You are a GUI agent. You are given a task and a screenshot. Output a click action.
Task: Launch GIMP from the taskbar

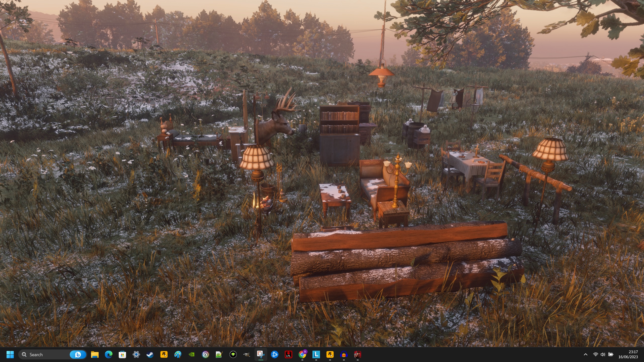coord(247,354)
